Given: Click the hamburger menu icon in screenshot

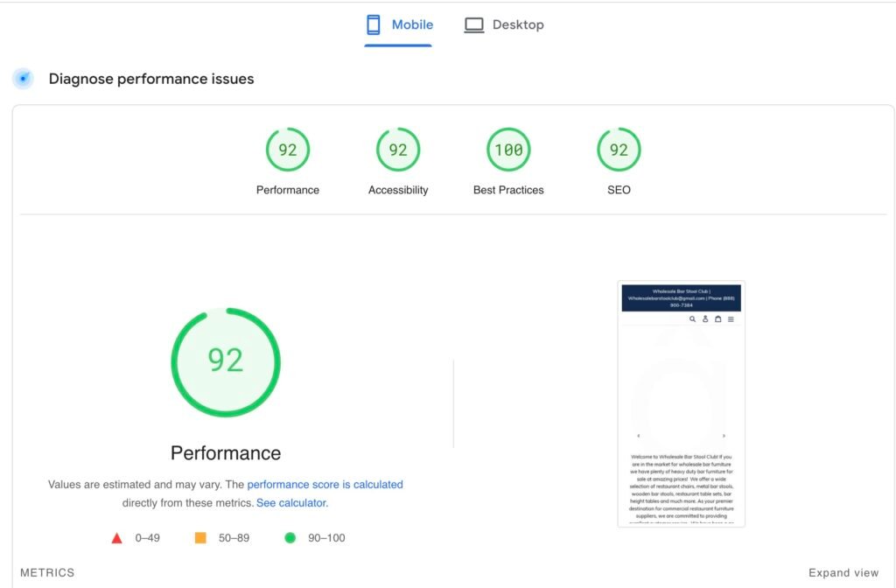Looking at the screenshot, I should point(731,319).
